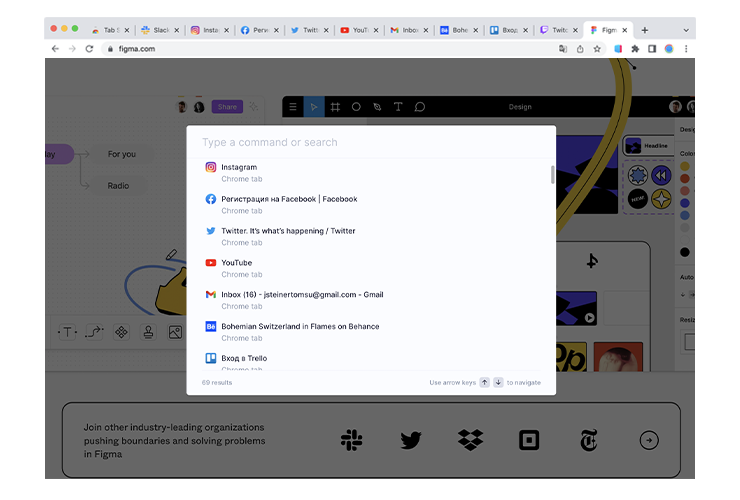The height and width of the screenshot is (500, 740).
Task: Click the command search input field
Action: point(370,142)
